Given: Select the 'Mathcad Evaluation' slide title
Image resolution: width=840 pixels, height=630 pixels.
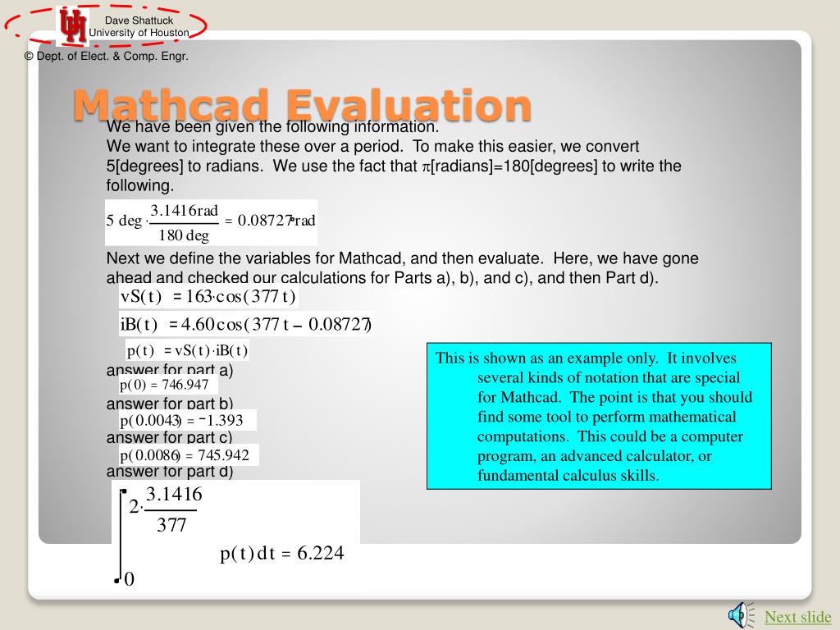Looking at the screenshot, I should 302,104.
